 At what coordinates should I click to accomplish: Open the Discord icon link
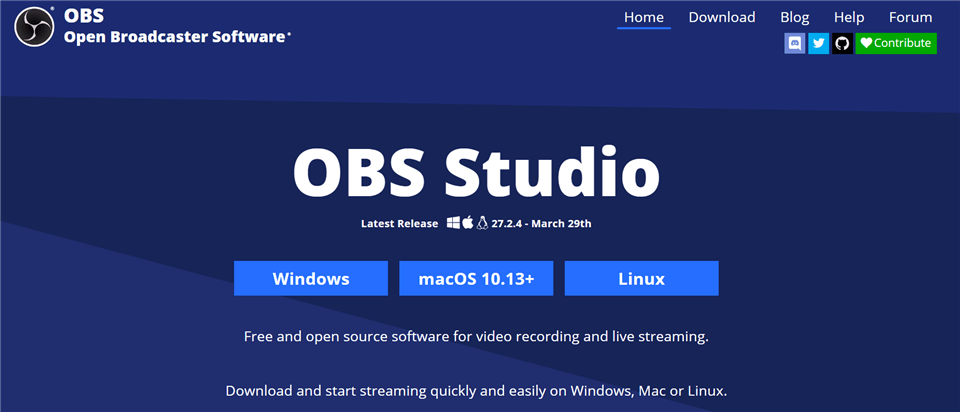click(x=795, y=43)
